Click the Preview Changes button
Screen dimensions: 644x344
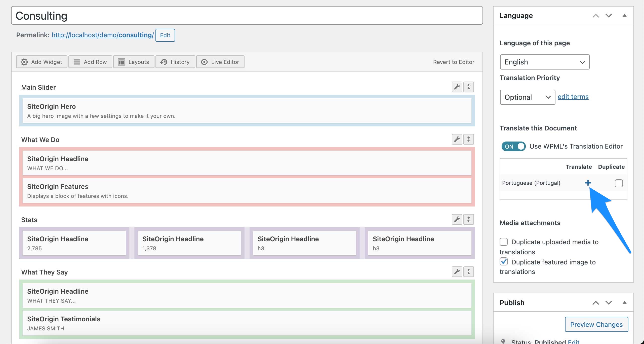pyautogui.click(x=596, y=324)
